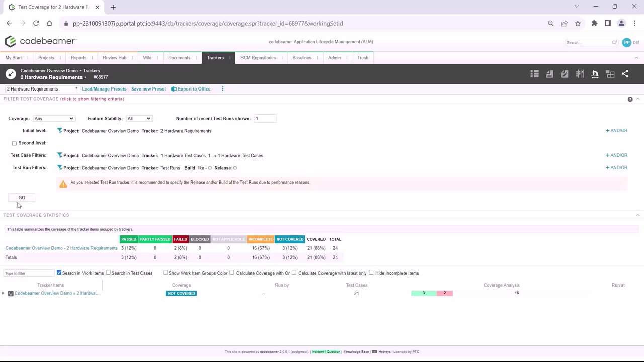644x362 pixels.
Task: Click the Trackers tab three-dot menu
Action: [x=230, y=58]
